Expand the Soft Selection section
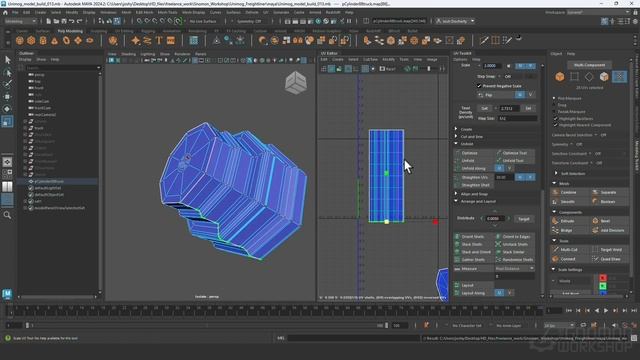The width and height of the screenshot is (640, 360). click(x=556, y=173)
